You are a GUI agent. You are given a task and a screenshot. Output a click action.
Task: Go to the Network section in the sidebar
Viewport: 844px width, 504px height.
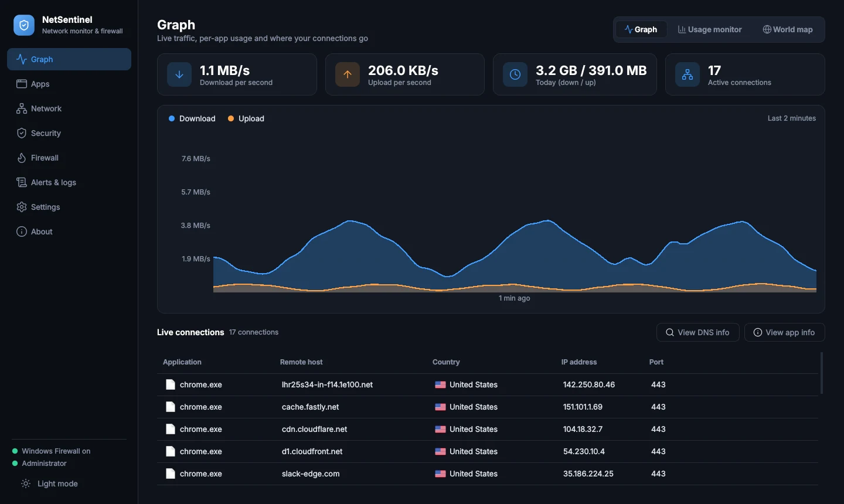(69, 108)
